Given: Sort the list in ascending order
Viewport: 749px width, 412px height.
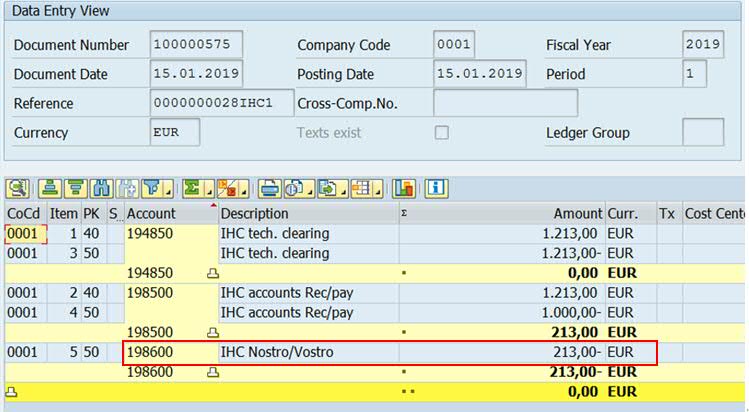Looking at the screenshot, I should click(x=47, y=188).
